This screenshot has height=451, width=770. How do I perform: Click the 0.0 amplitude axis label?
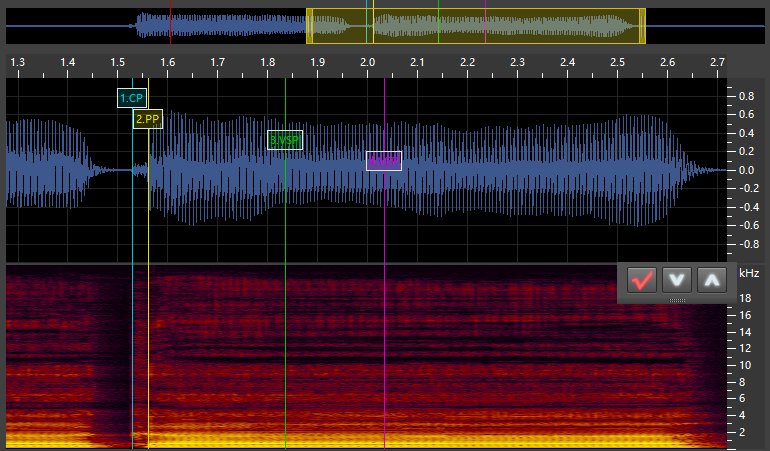click(x=746, y=170)
